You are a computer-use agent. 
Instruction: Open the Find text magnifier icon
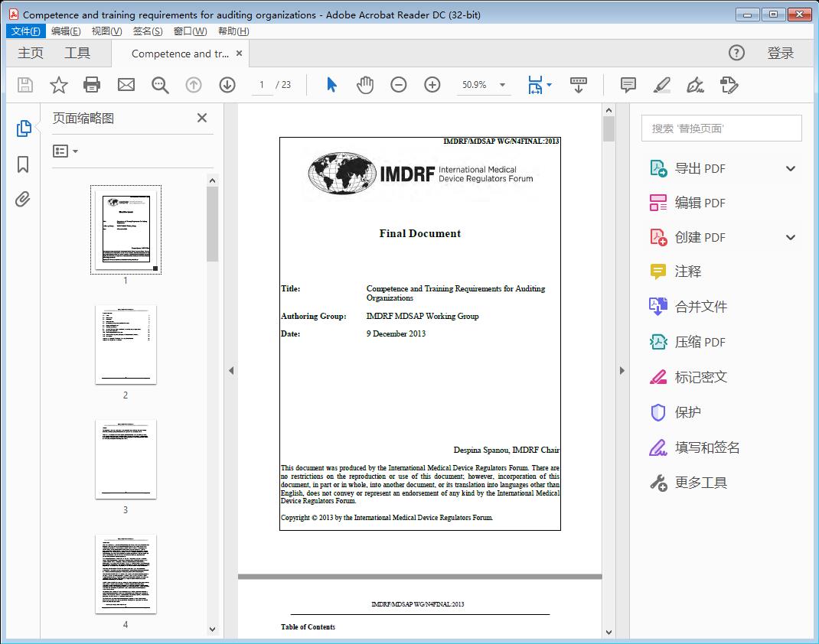160,85
